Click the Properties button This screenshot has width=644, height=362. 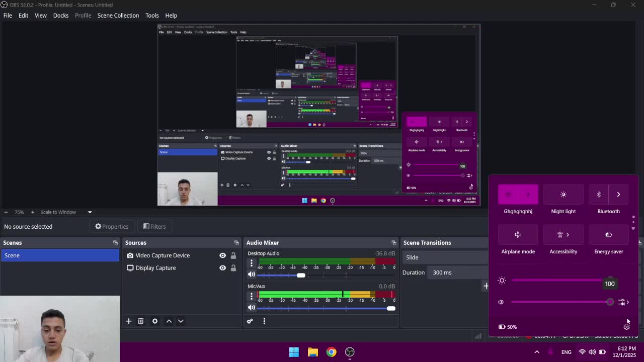pyautogui.click(x=112, y=227)
